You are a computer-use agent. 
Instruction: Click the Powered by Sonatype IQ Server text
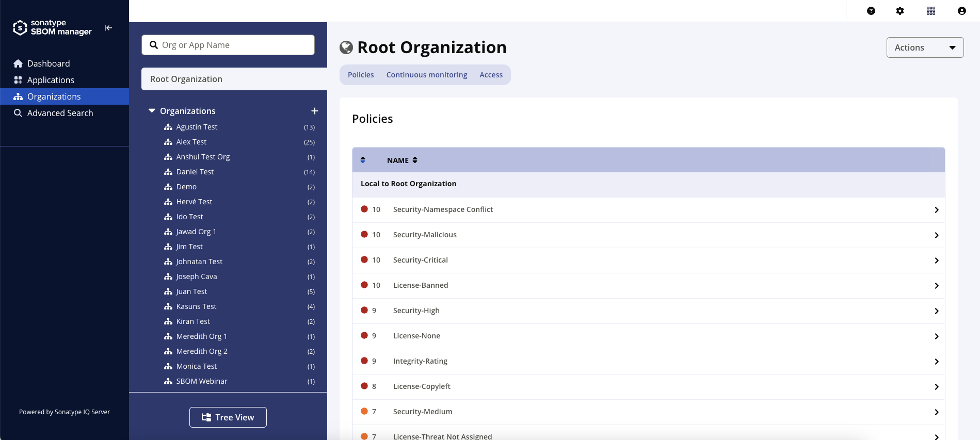pyautogui.click(x=65, y=412)
